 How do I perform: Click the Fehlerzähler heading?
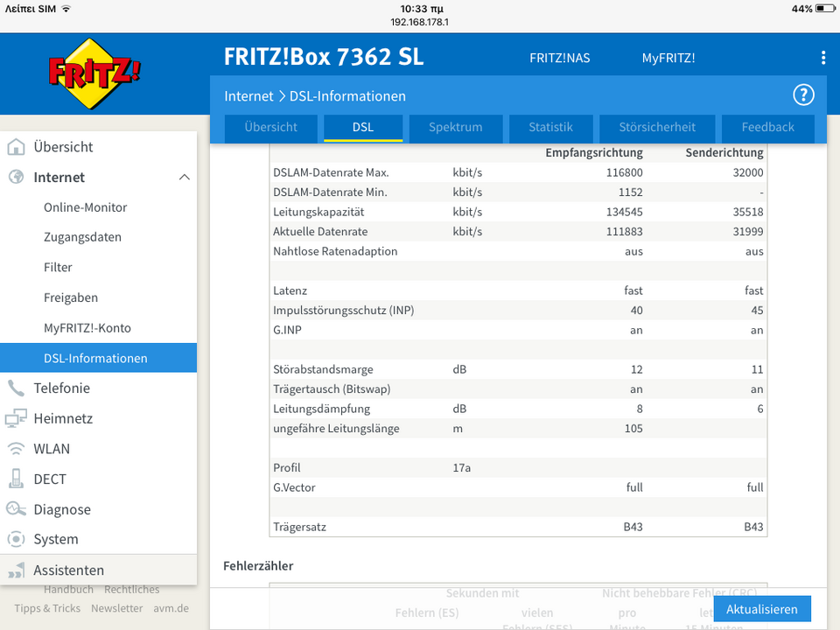click(258, 566)
